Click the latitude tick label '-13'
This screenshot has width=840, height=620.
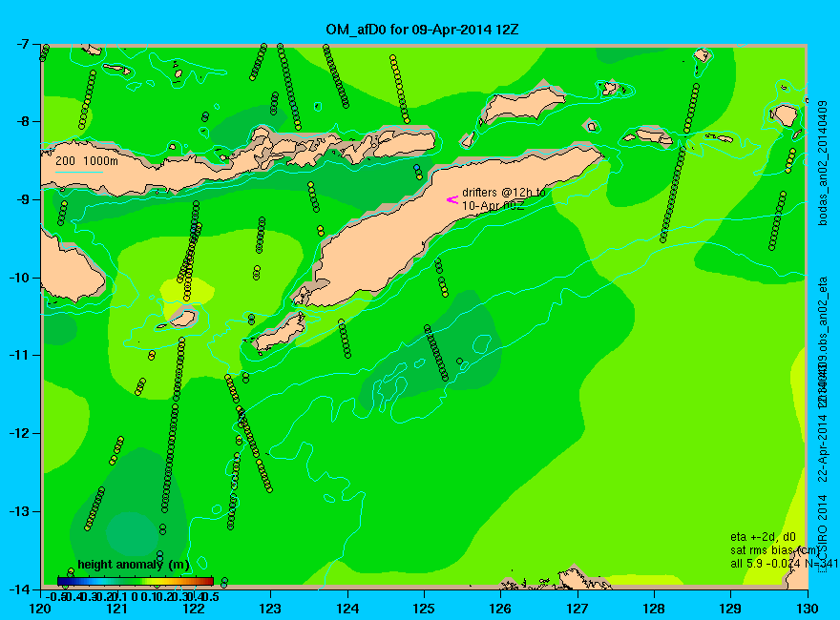19,511
